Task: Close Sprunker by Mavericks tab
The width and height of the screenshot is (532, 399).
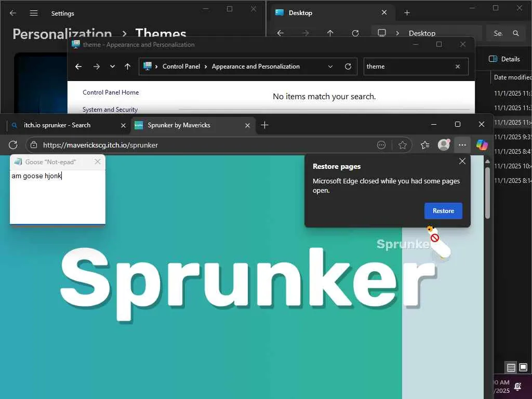Action: 247,126
